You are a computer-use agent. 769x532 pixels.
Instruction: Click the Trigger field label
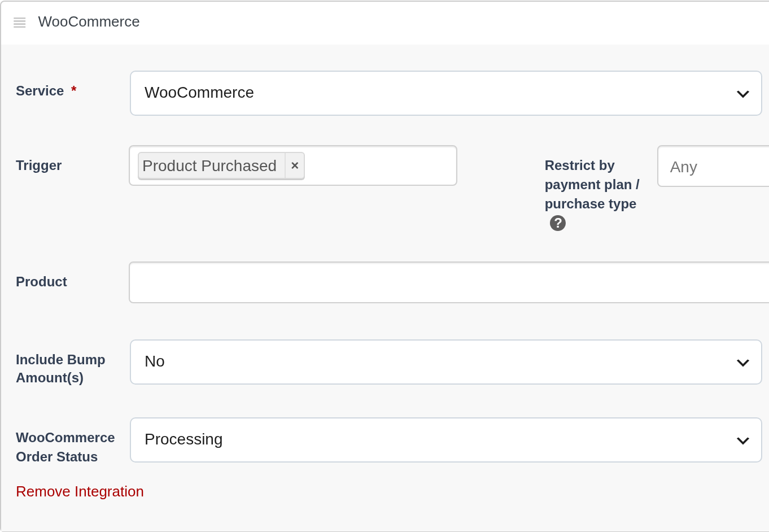coord(38,165)
